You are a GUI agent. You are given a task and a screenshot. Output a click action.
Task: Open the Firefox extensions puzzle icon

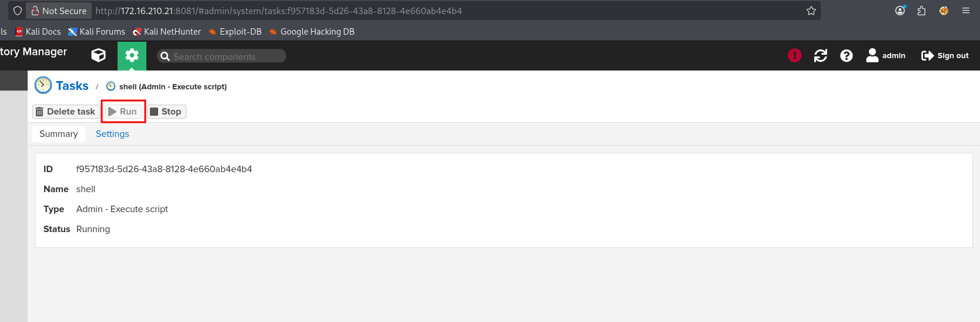click(x=921, y=11)
